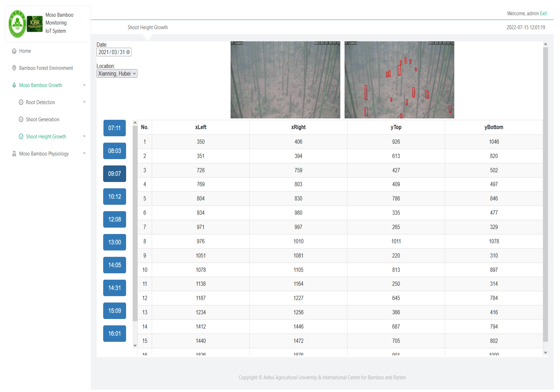Click xLeft value 350 in row 1
The height and width of the screenshot is (392, 560).
(x=201, y=142)
